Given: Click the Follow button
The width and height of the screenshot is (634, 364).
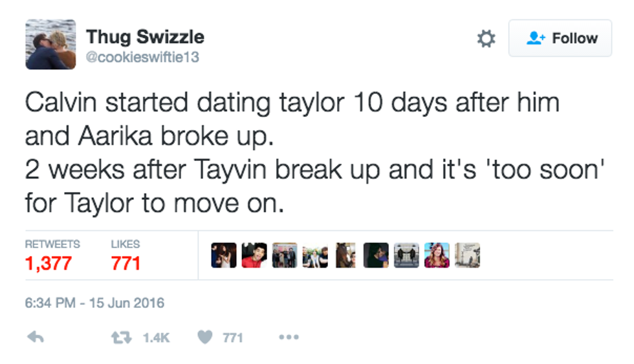Looking at the screenshot, I should click(x=560, y=38).
